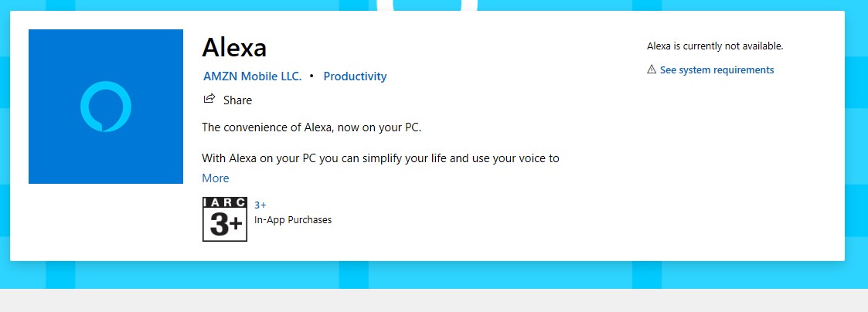The width and height of the screenshot is (868, 312).
Task: Click the 'With Alexa on your PC' description line
Action: click(380, 158)
